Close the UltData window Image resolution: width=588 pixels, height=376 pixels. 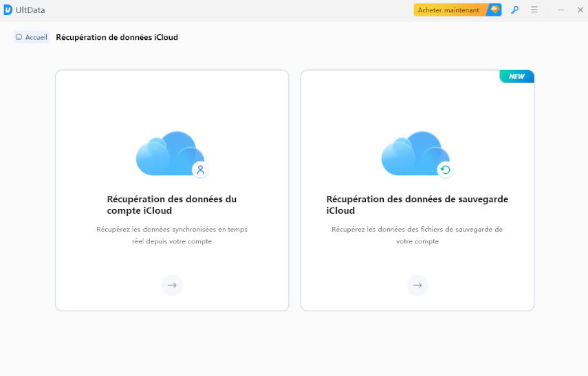tap(580, 10)
